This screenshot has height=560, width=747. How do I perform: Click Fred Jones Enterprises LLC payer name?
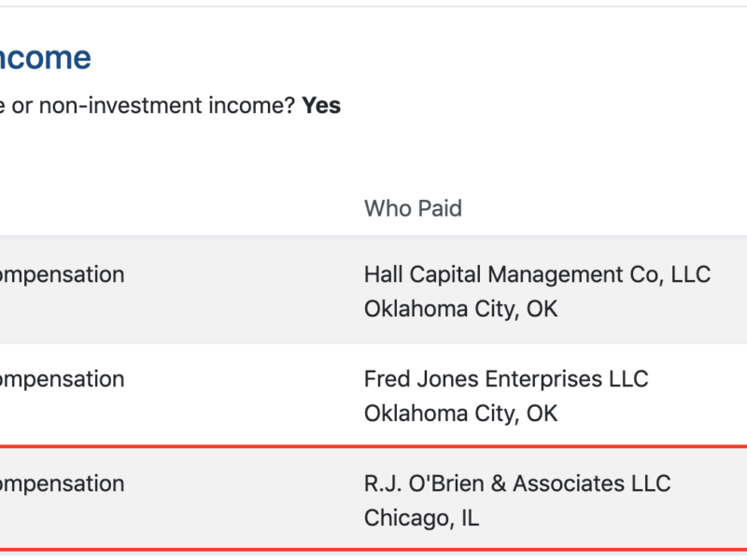tap(505, 379)
